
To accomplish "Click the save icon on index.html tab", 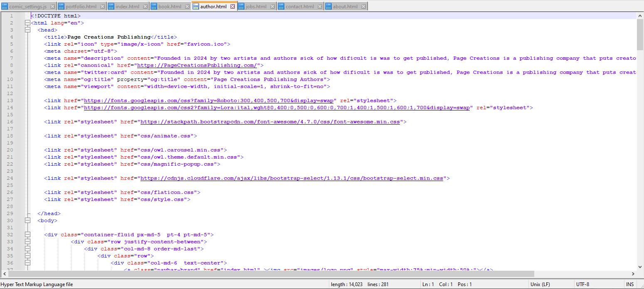I will (x=111, y=7).
